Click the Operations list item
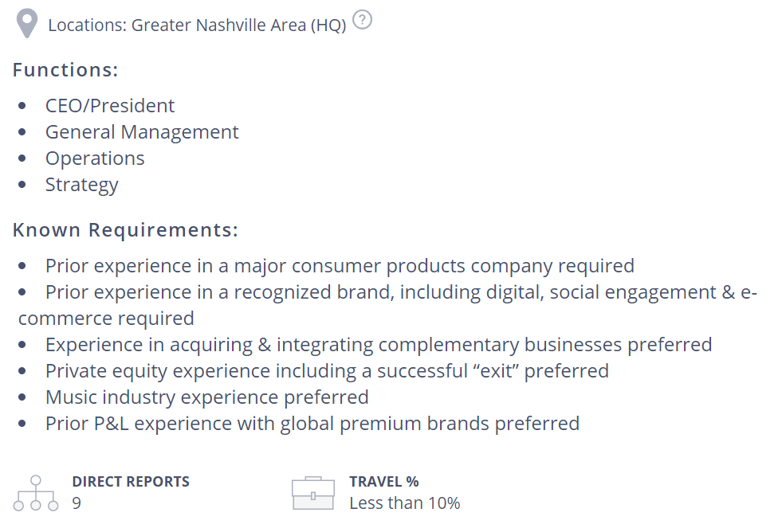The image size is (778, 532). point(95,158)
